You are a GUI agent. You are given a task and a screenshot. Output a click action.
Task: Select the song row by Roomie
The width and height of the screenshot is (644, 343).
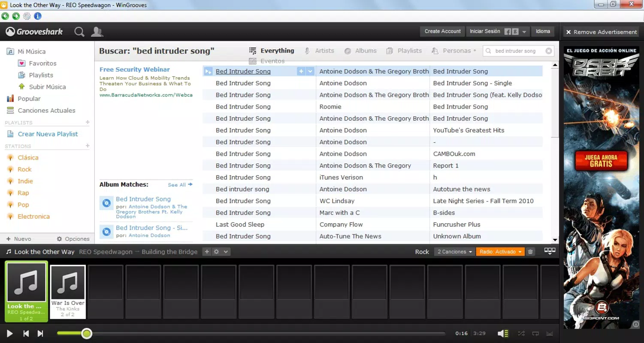(x=372, y=107)
